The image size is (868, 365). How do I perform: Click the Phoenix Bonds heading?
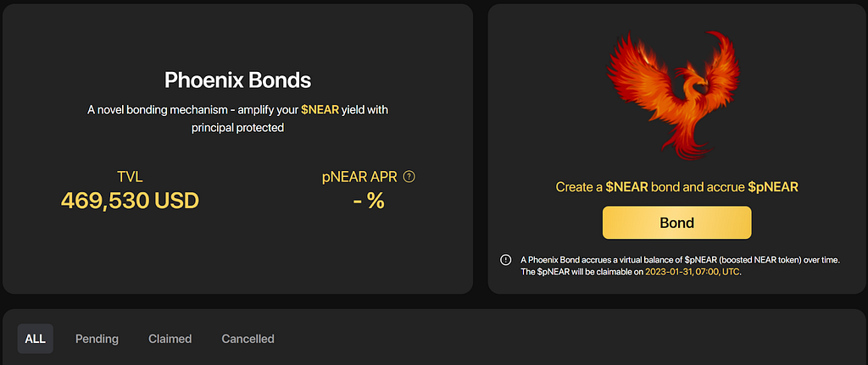tap(238, 80)
